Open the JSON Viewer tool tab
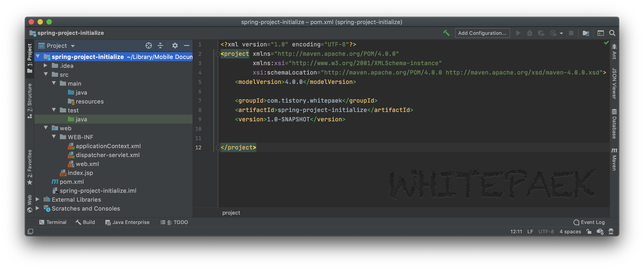 click(614, 83)
